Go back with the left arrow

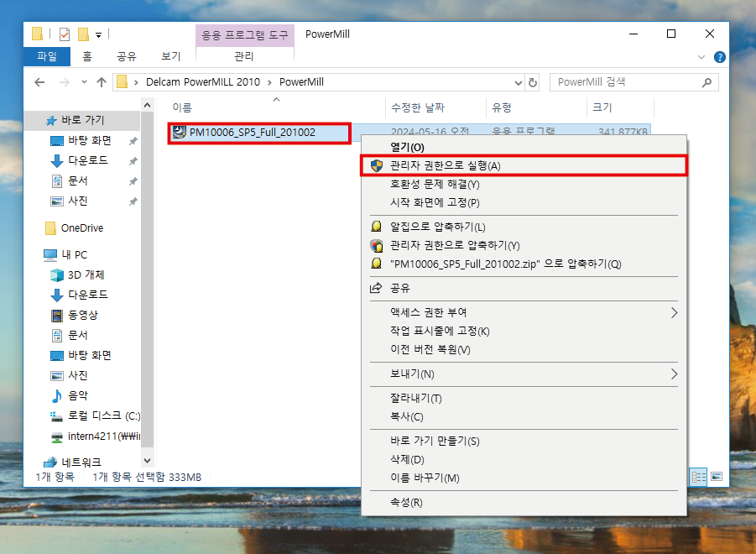[39, 82]
